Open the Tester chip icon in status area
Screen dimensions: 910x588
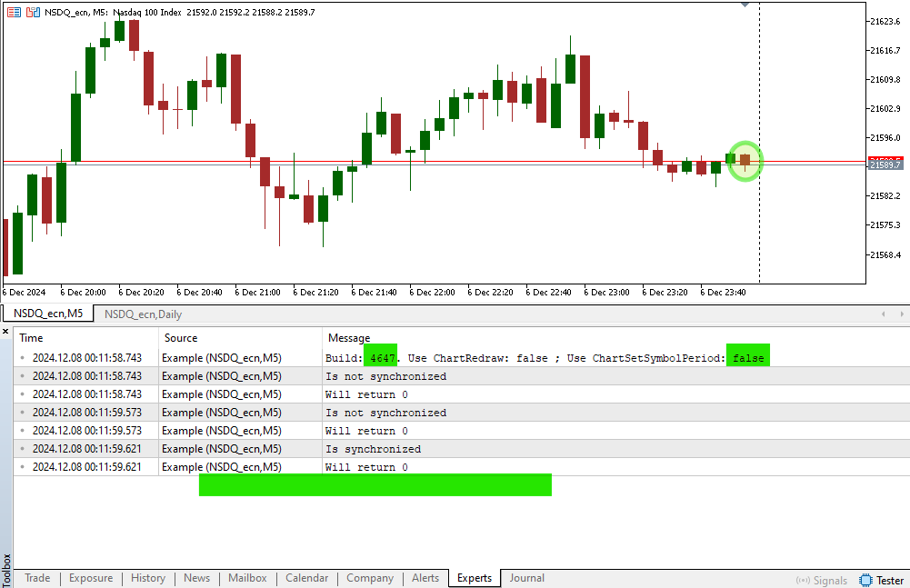[x=865, y=580]
